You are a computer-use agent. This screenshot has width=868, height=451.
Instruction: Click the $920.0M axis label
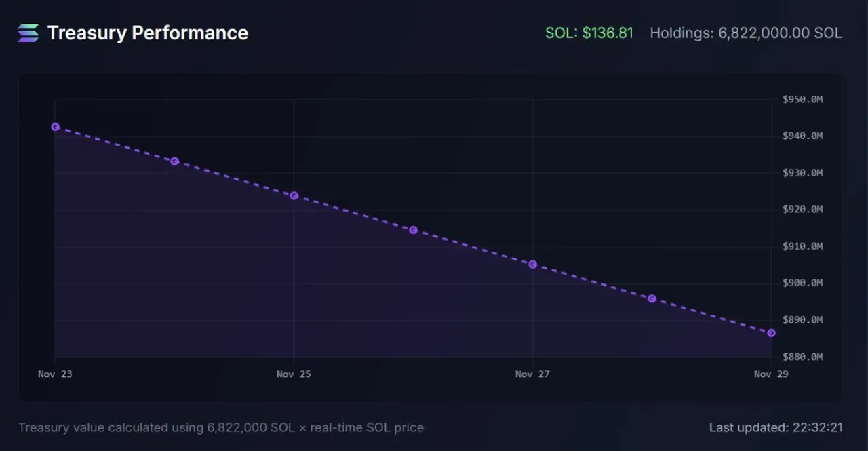[802, 210]
